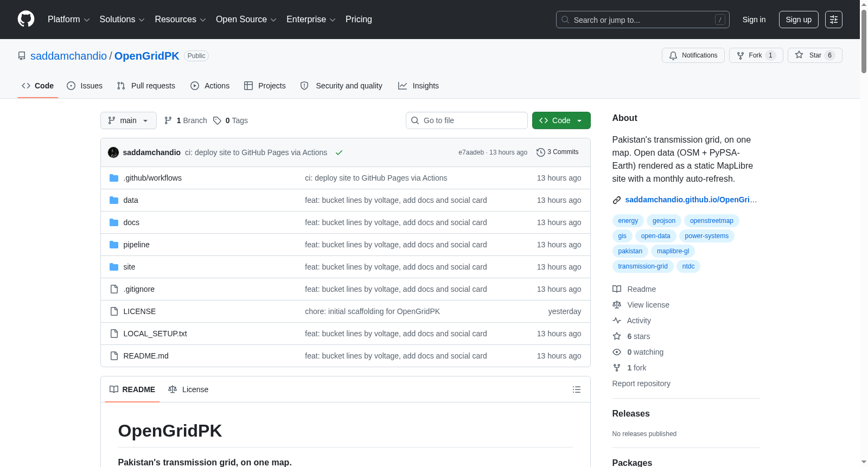The width and height of the screenshot is (868, 467).
Task: Open the Insights tab
Action: 418,86
